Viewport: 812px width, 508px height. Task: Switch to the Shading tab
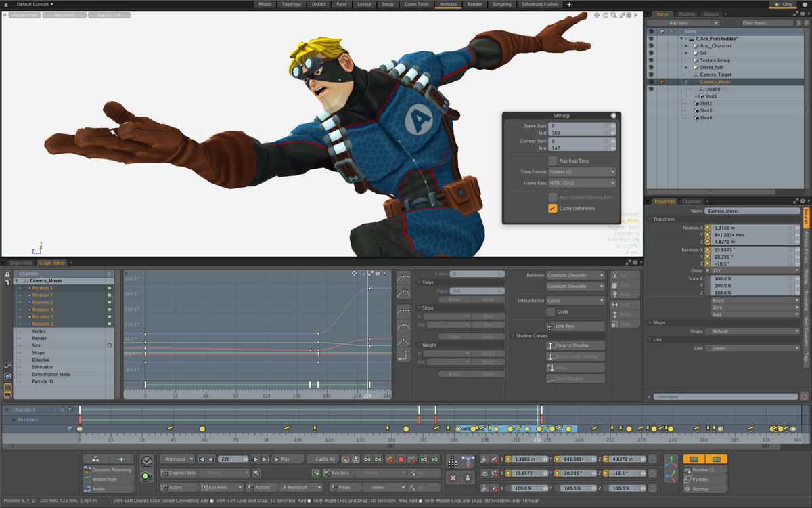[x=686, y=14]
